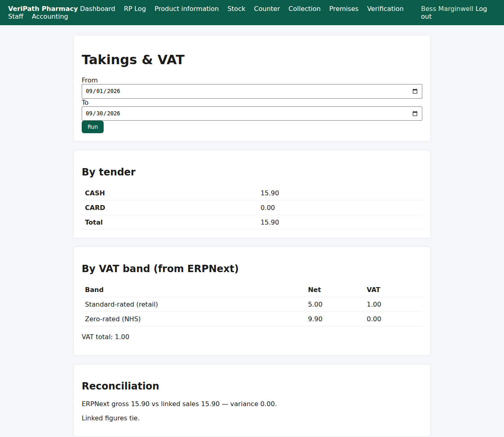Click the VAT total: 1.00 line
Screen dimensions: 504x437
106,337
